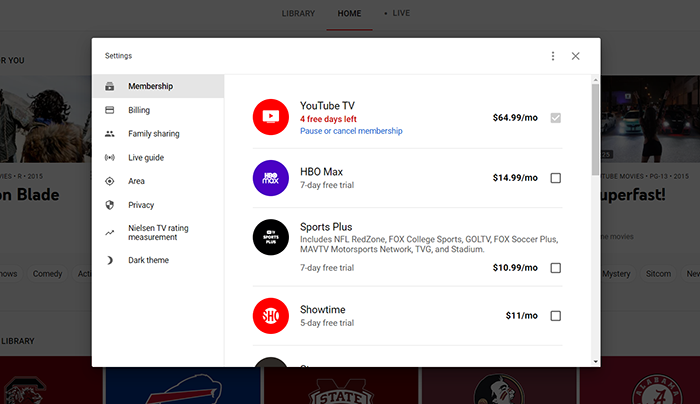
Task: Select the Sitcom genre chip
Action: (658, 274)
